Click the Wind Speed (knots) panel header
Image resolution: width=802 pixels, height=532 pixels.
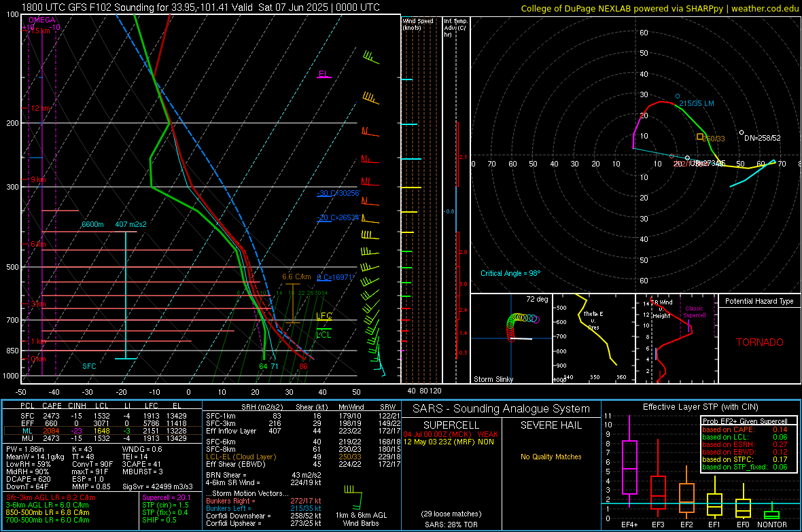(418, 24)
